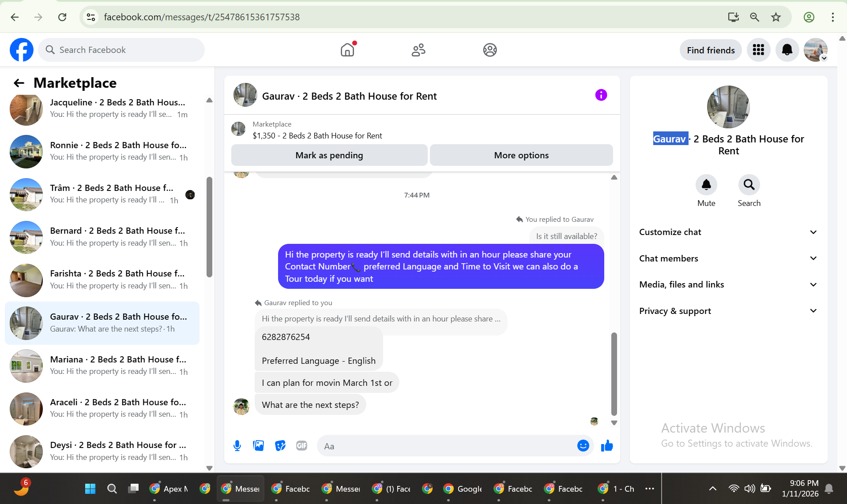The image size is (847, 504).
Task: Click the Search Facebook field
Action: point(121,50)
